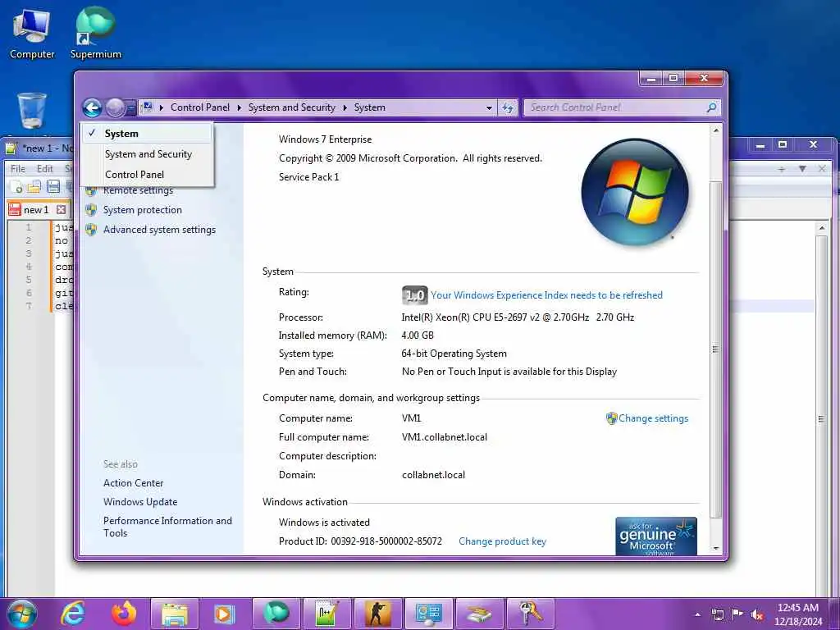Open Windows Explorer from taskbar
840x630 pixels.
pos(175,614)
